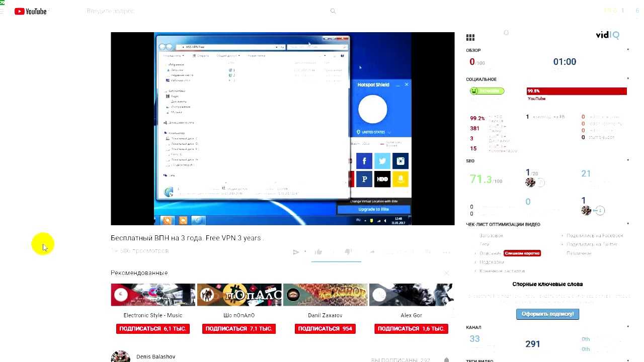Subscribe to Шо пОпАлО channel
Viewport: 644px width, 362px height.
pos(239,329)
